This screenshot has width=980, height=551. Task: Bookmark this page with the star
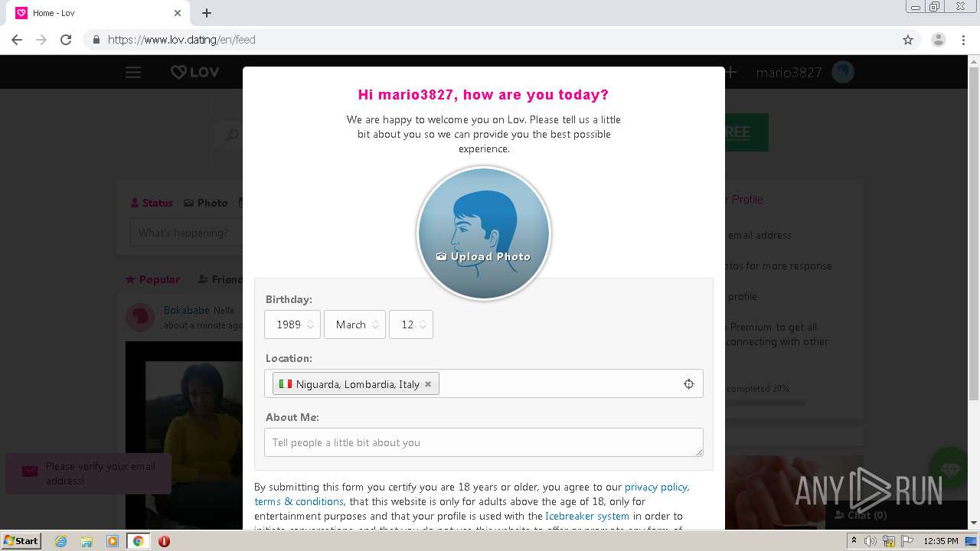908,40
